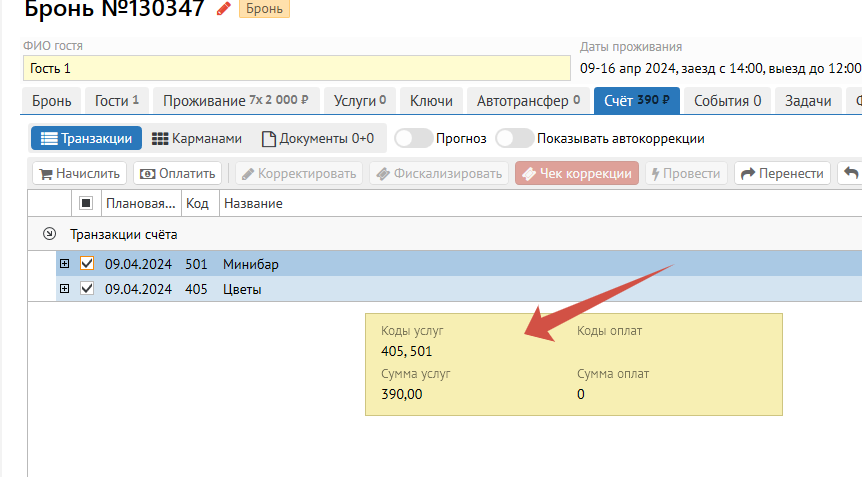Image resolution: width=862 pixels, height=477 pixels.
Task: Open Документы 0+0 documents view
Action: [x=318, y=138]
